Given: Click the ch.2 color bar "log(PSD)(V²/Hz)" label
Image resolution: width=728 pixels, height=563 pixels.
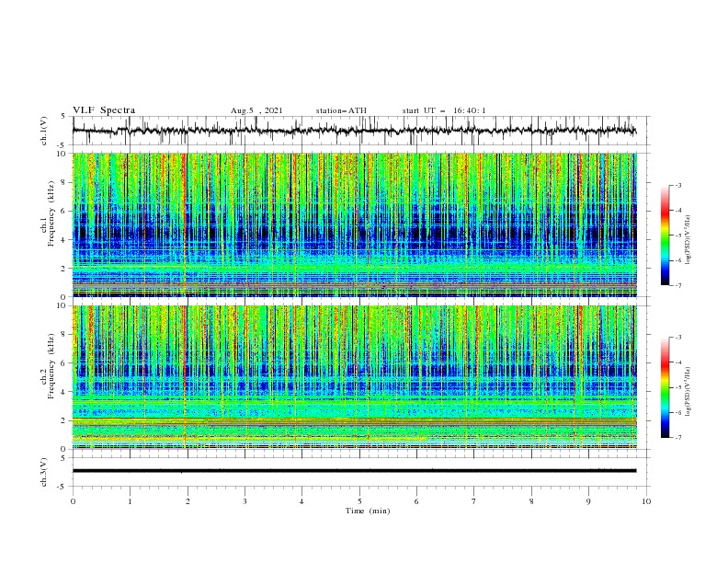Looking at the screenshot, I should pyautogui.click(x=689, y=391).
